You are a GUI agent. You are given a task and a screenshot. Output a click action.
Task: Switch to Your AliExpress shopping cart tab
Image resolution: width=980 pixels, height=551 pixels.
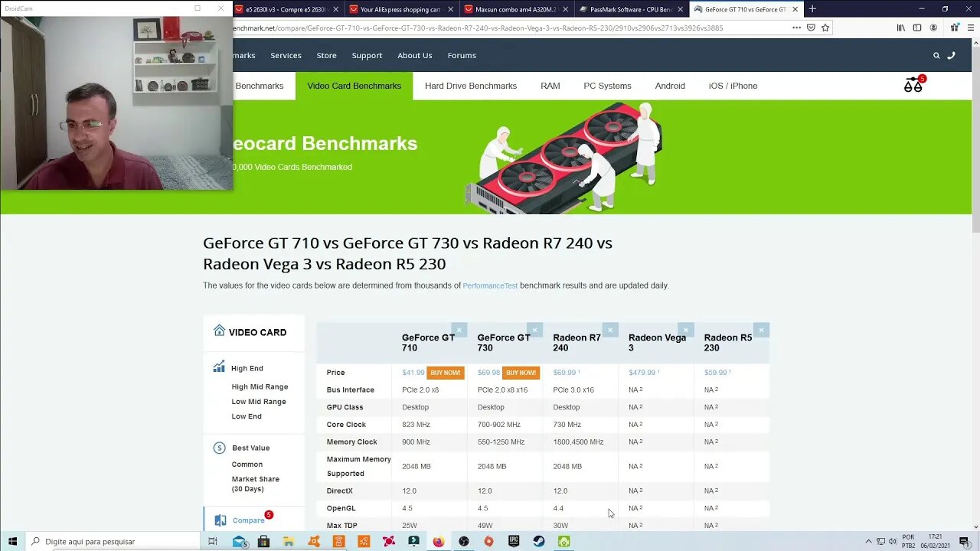pyautogui.click(x=400, y=9)
